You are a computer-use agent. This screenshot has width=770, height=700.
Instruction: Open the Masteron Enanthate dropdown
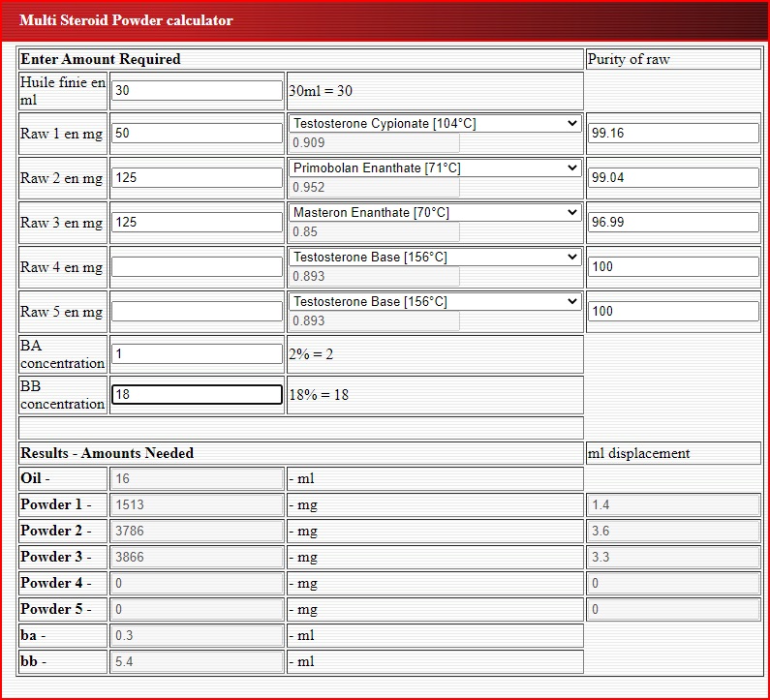click(435, 213)
